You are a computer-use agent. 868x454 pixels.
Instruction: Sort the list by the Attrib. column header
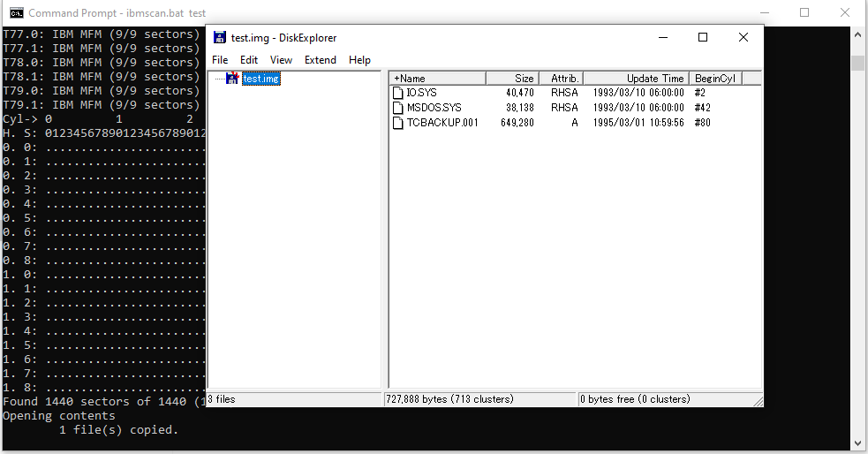pos(561,79)
